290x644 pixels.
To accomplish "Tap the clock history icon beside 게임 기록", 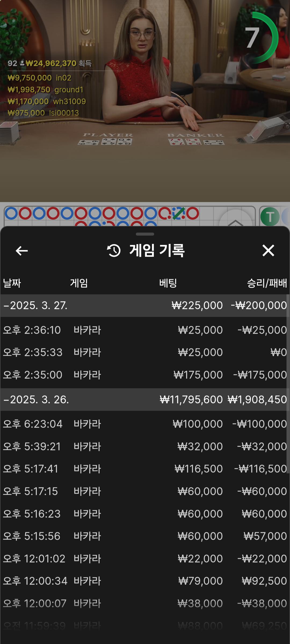I will 114,251.
